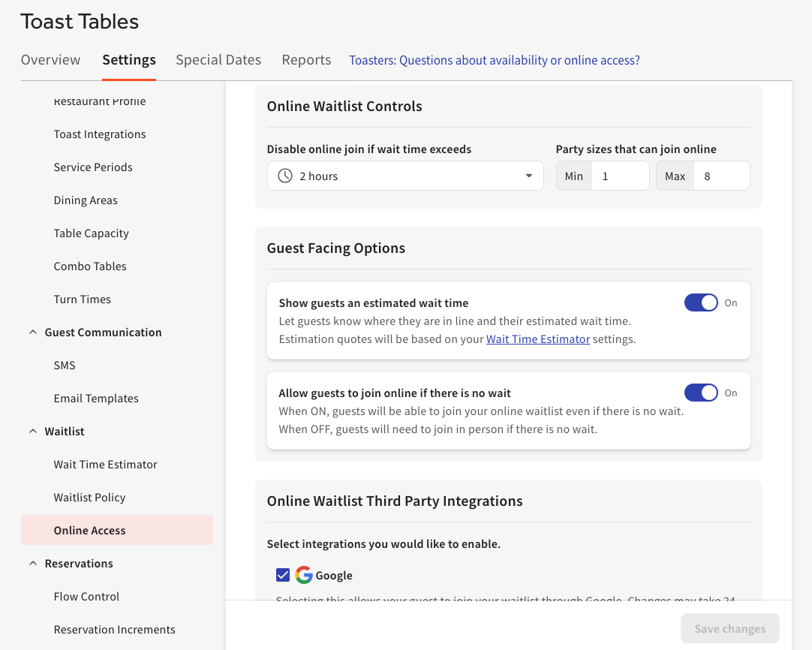Go to the Reports tab
The width and height of the screenshot is (812, 650).
click(306, 60)
